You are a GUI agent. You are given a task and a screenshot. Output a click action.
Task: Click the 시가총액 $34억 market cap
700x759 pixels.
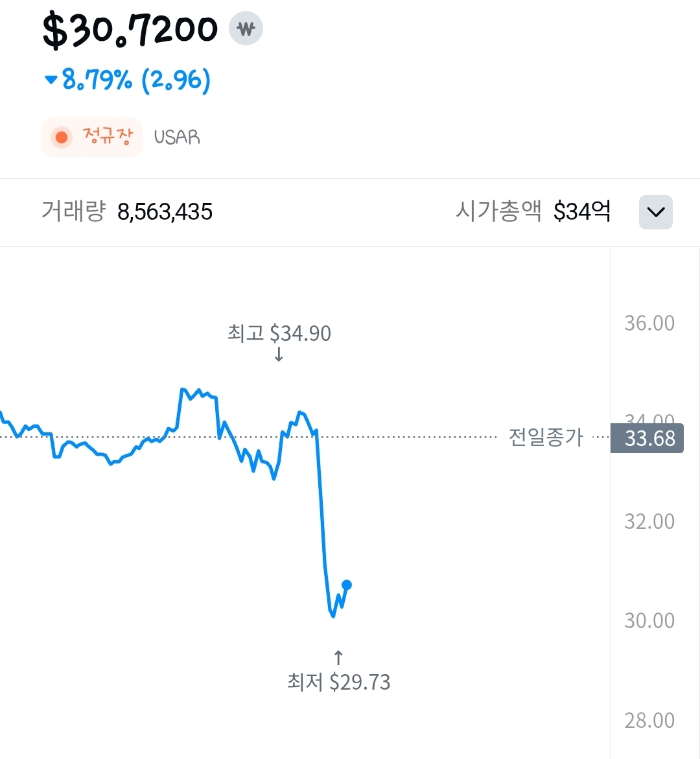pyautogui.click(x=533, y=211)
